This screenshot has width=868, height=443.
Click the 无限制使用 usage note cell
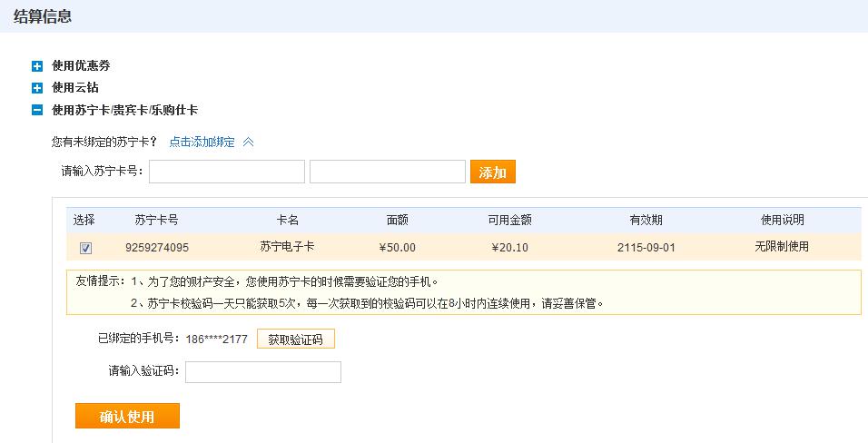[x=782, y=246]
